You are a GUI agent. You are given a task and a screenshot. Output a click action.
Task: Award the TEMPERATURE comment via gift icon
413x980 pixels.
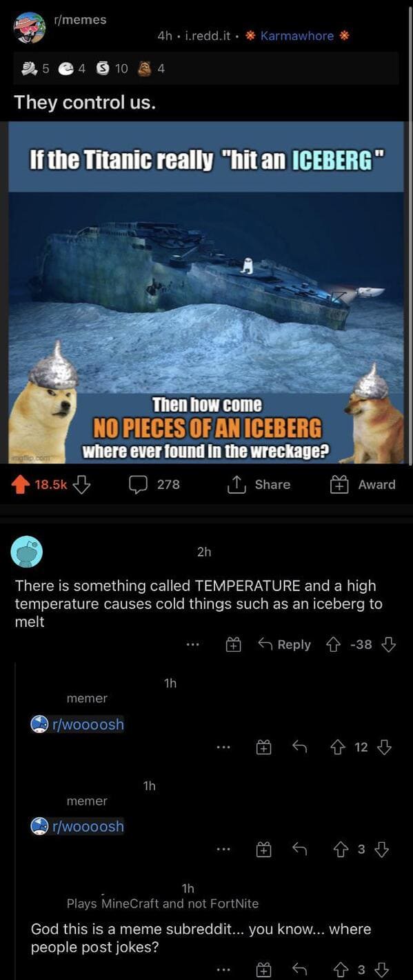pyautogui.click(x=234, y=645)
